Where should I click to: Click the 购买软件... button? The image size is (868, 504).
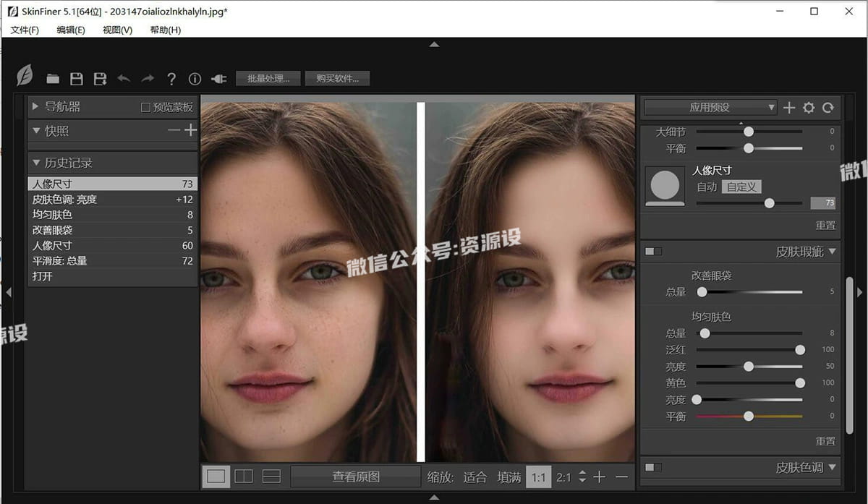pos(338,78)
